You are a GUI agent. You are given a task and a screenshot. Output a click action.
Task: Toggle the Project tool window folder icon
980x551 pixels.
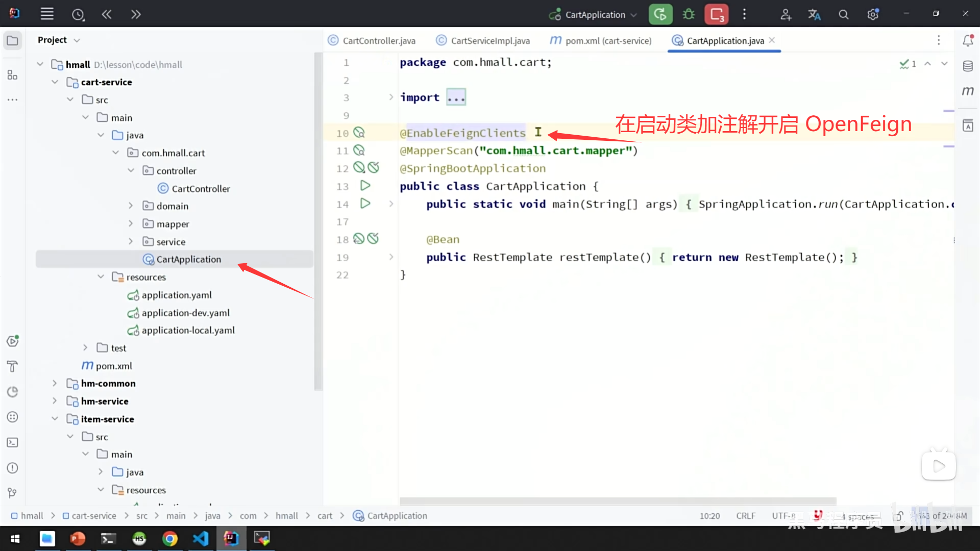coord(12,40)
